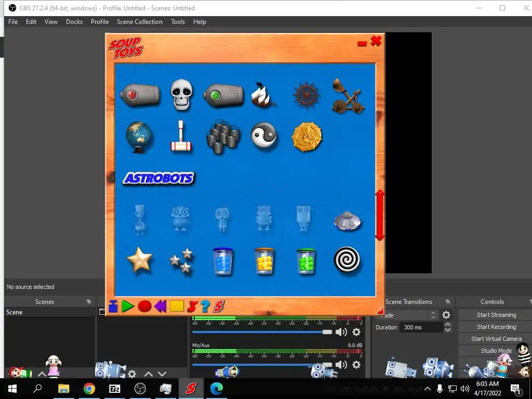Click the red S logo toolbar icon
Image resolution: width=532 pixels, height=399 pixels.
click(x=219, y=307)
